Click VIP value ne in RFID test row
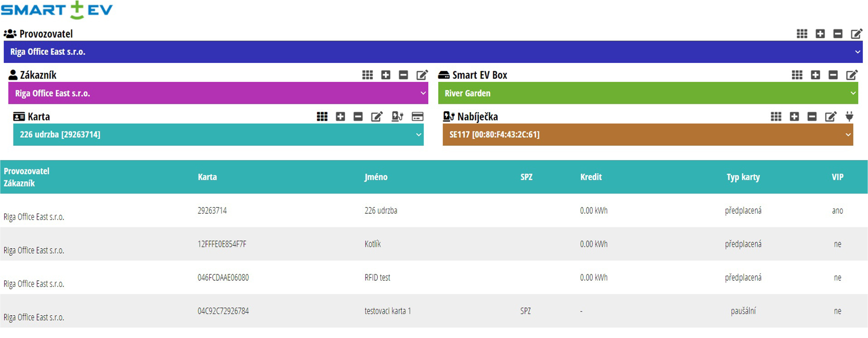The width and height of the screenshot is (868, 338). (838, 278)
